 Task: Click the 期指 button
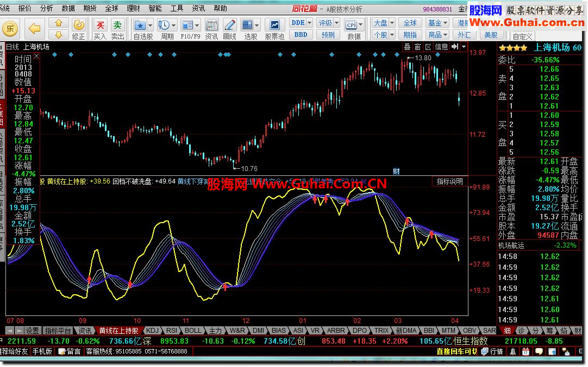tap(410, 35)
